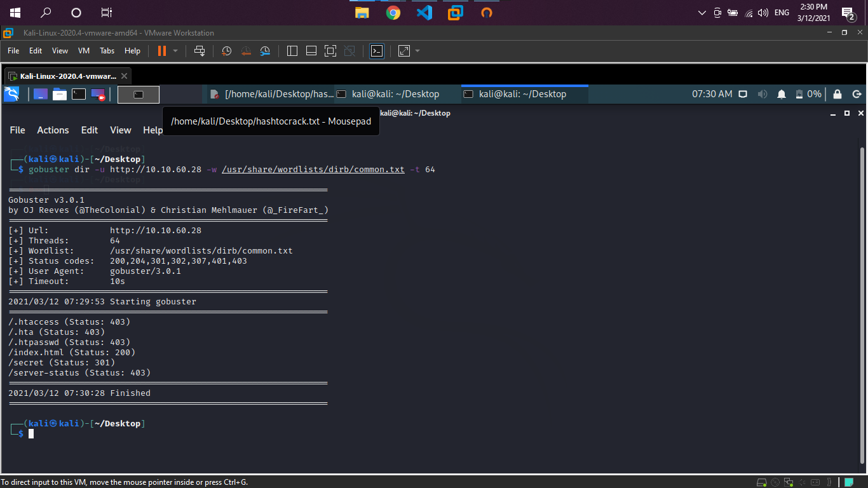Open Windows Action Center notifications
This screenshot has width=868, height=488.
[848, 13]
